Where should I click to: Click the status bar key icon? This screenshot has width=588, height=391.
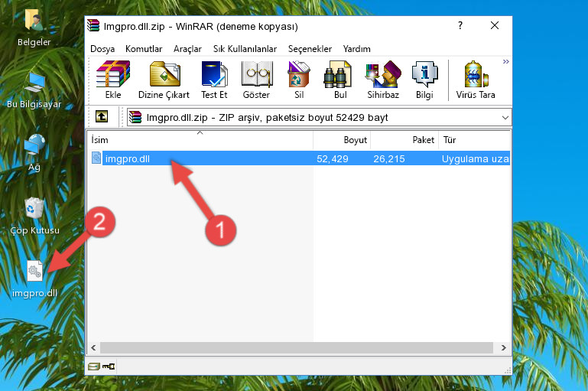[109, 367]
